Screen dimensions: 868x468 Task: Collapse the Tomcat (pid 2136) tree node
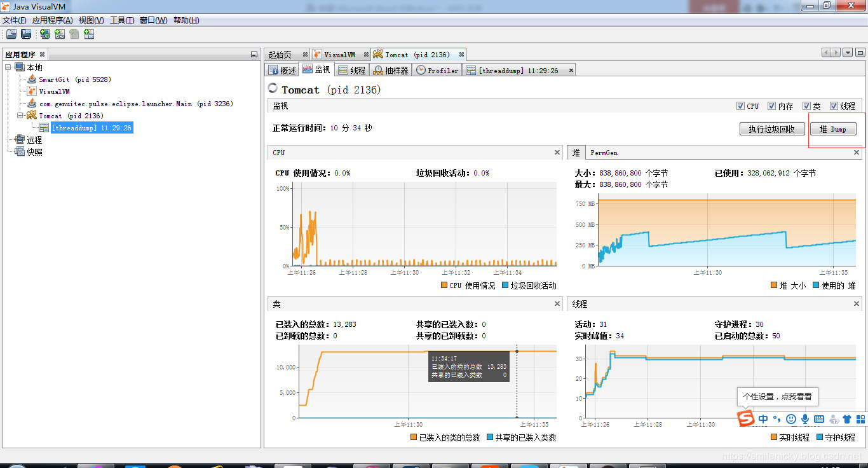tap(20, 116)
